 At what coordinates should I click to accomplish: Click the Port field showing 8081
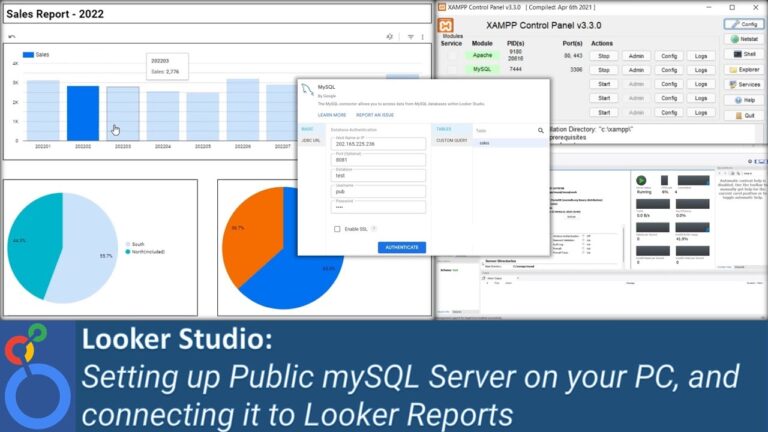click(x=378, y=159)
